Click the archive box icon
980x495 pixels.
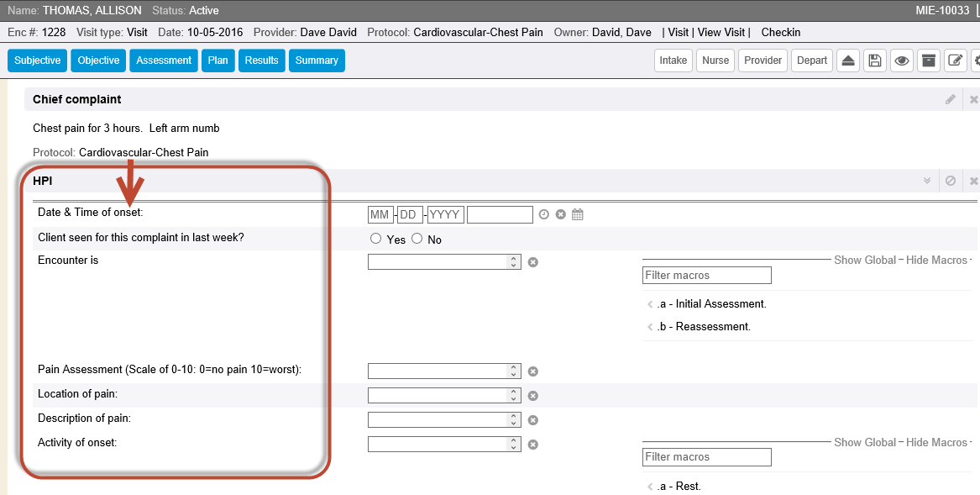pyautogui.click(x=929, y=61)
